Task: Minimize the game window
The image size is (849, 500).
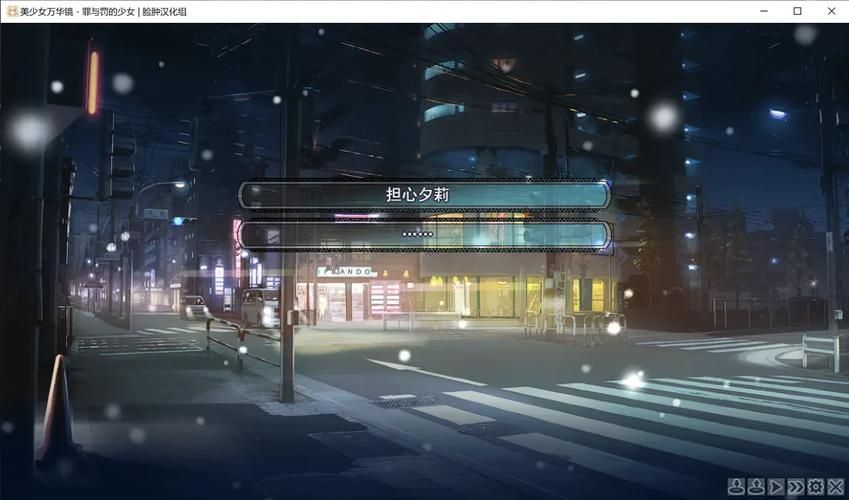Action: 764,11
